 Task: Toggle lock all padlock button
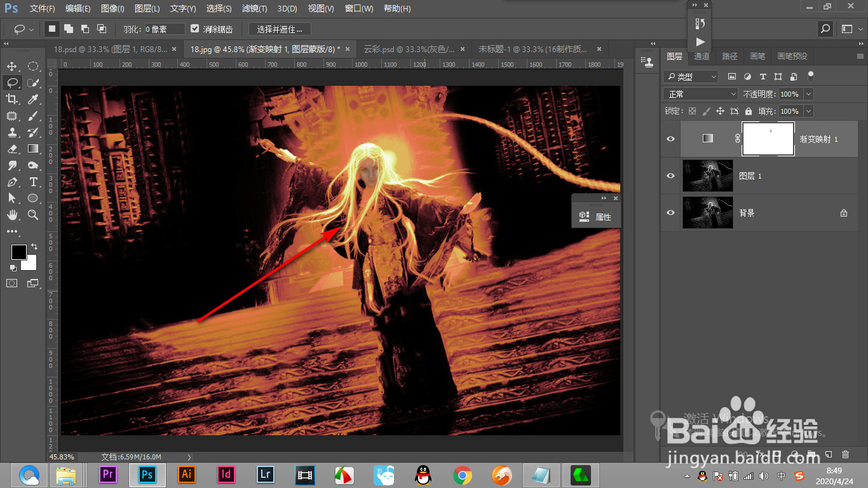coord(749,111)
